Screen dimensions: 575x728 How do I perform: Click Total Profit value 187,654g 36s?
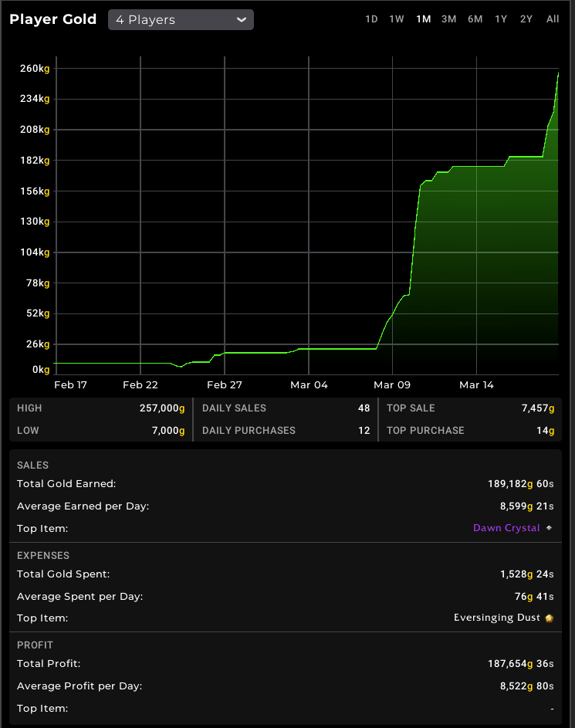pyautogui.click(x=521, y=664)
